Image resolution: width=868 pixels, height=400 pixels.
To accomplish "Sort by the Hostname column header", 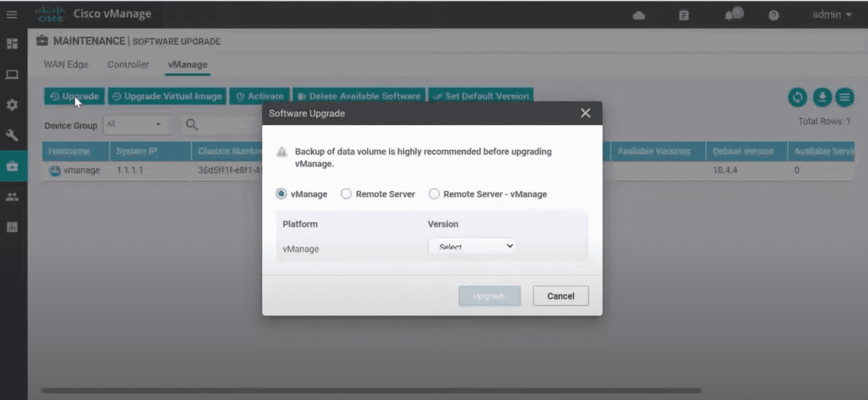I will coord(76,151).
